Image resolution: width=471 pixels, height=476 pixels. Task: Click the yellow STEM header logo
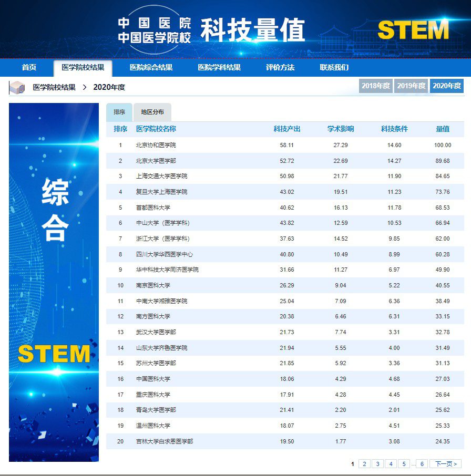[x=413, y=30]
